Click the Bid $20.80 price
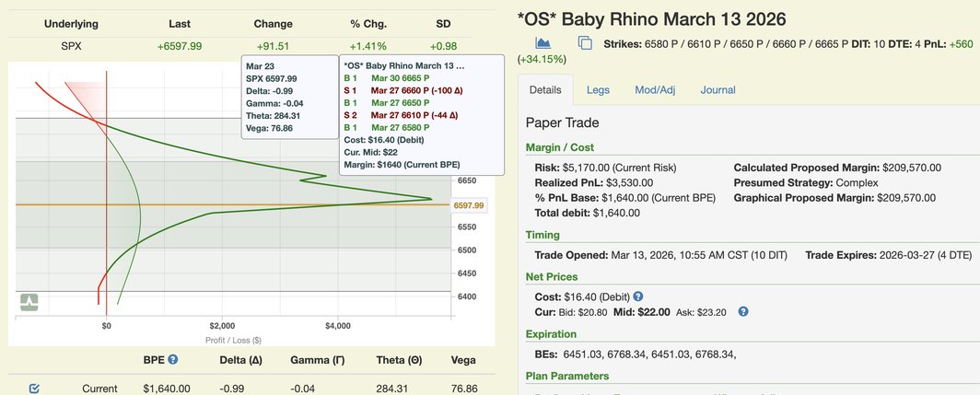Image resolution: width=980 pixels, height=395 pixels. [582, 311]
